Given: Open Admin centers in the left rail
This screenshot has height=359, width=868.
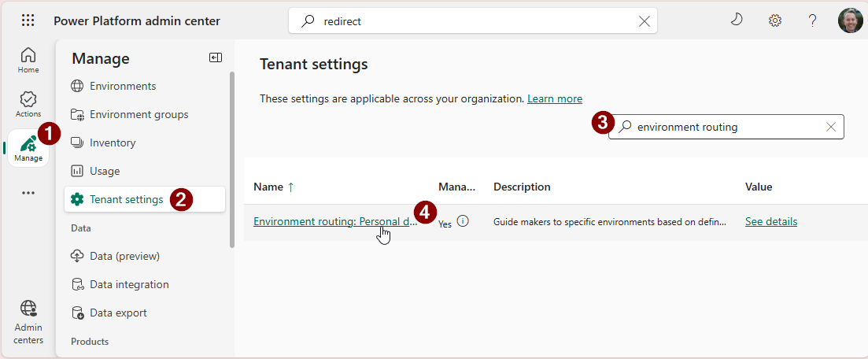Looking at the screenshot, I should tap(28, 321).
